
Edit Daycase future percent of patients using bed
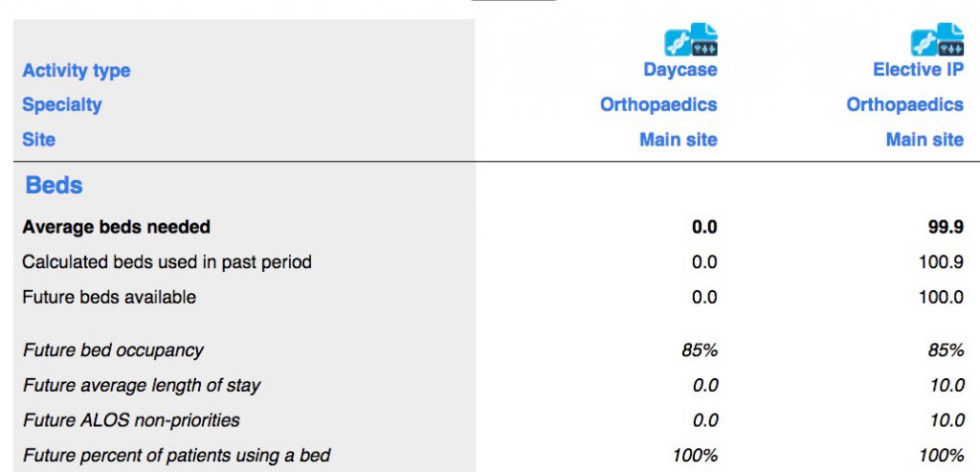pos(695,455)
